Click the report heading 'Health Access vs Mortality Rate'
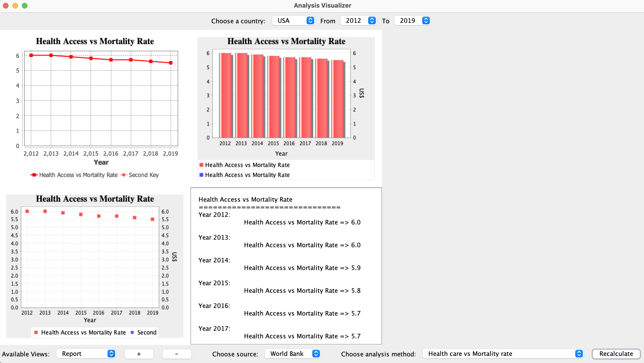This screenshot has width=644, height=363. [245, 199]
